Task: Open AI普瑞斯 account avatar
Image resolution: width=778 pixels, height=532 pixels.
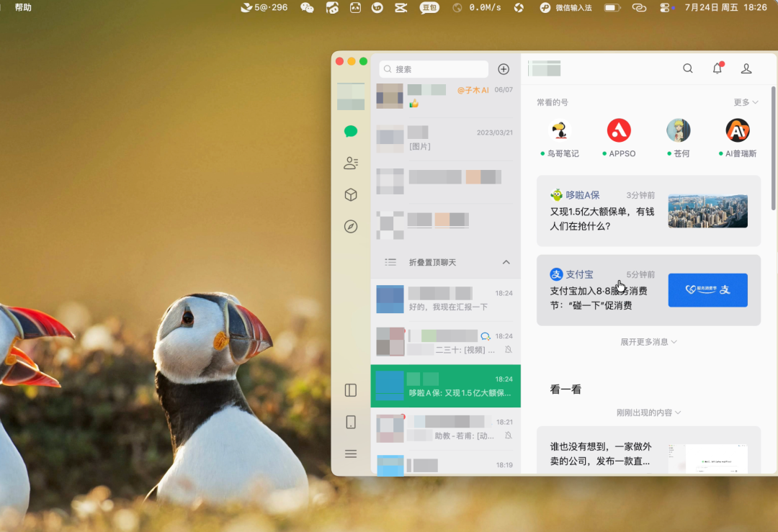Action: coord(738,131)
